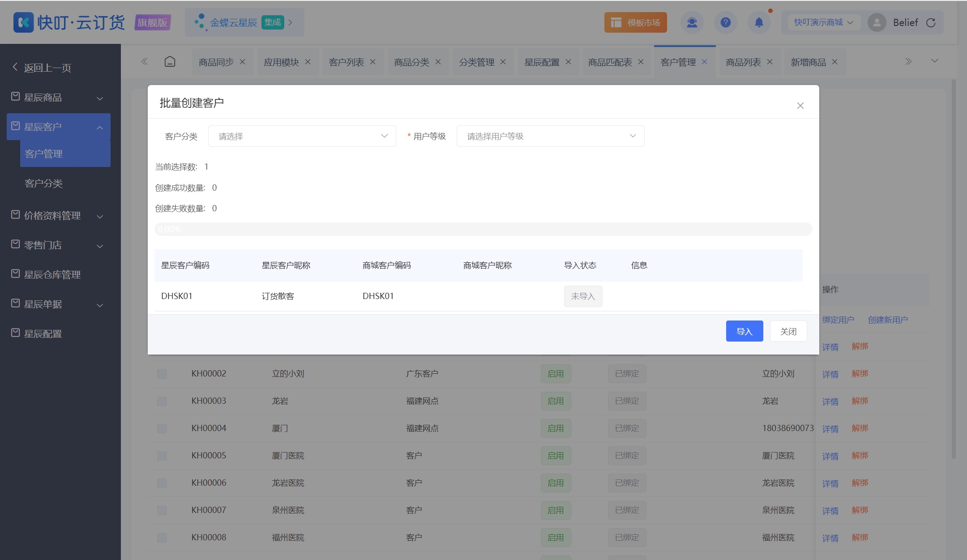The image size is (967, 560).
Task: Tick the checkbox for KH00007
Action: pos(162,510)
